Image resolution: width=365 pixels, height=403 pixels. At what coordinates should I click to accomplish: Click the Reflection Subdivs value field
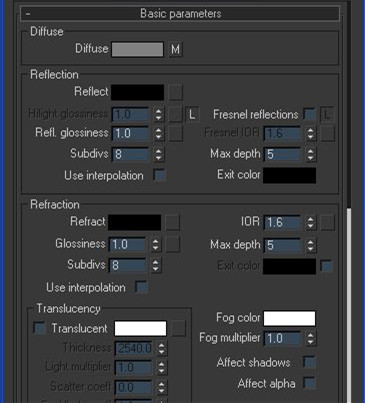coord(130,154)
